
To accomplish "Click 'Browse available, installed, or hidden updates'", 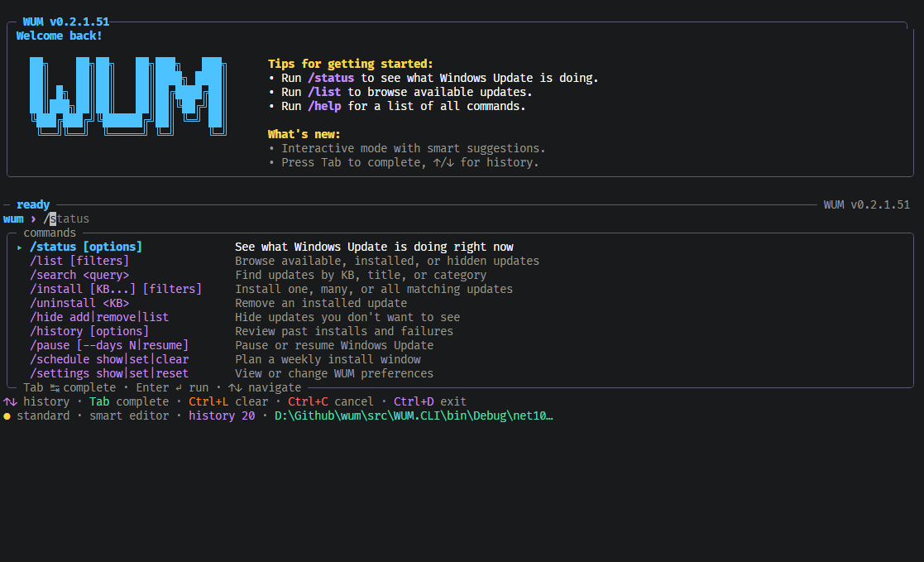I will pos(387,261).
